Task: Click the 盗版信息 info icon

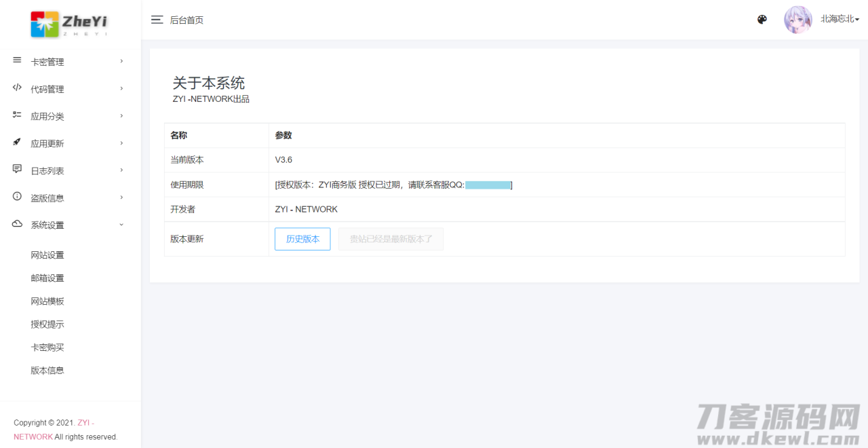Action: [16, 197]
